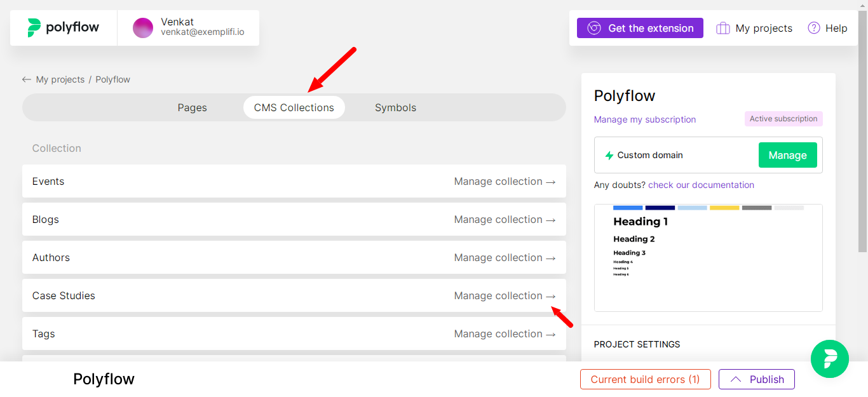Viewport: 868px width, 397px height.
Task: Click the Collection column header
Action: pyautogui.click(x=57, y=148)
